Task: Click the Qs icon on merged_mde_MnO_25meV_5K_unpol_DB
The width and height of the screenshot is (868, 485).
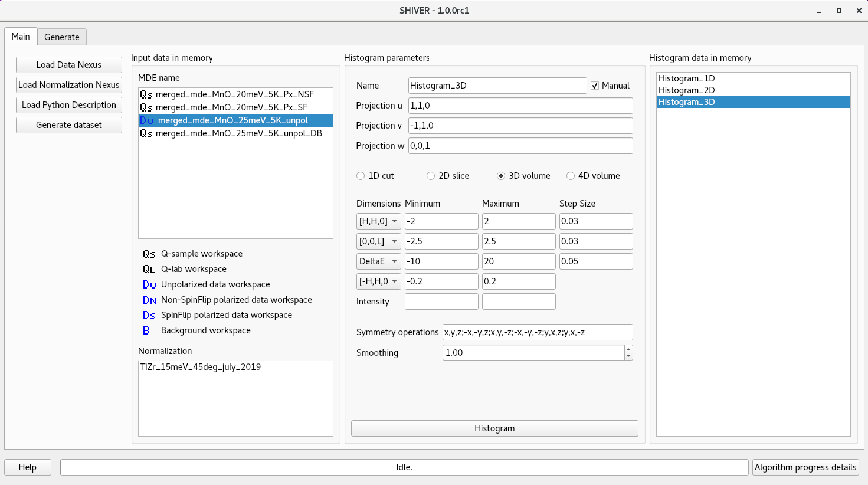Action: [148, 133]
